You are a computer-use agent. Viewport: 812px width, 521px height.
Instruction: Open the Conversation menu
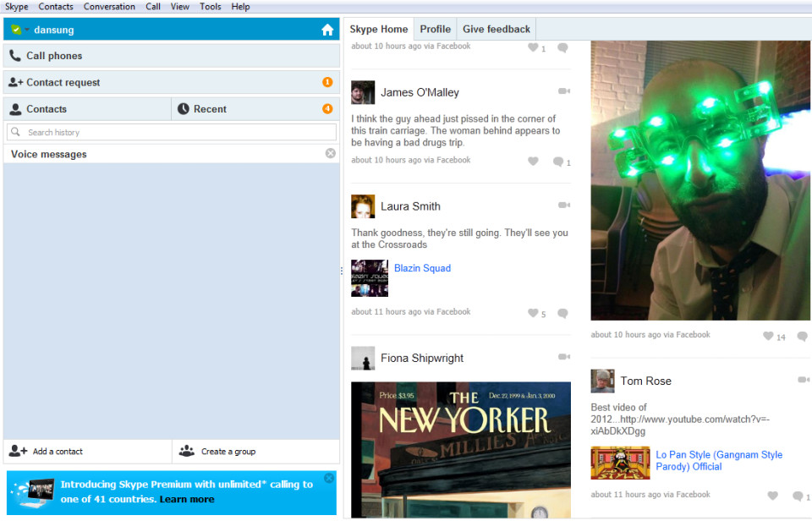[x=109, y=7]
